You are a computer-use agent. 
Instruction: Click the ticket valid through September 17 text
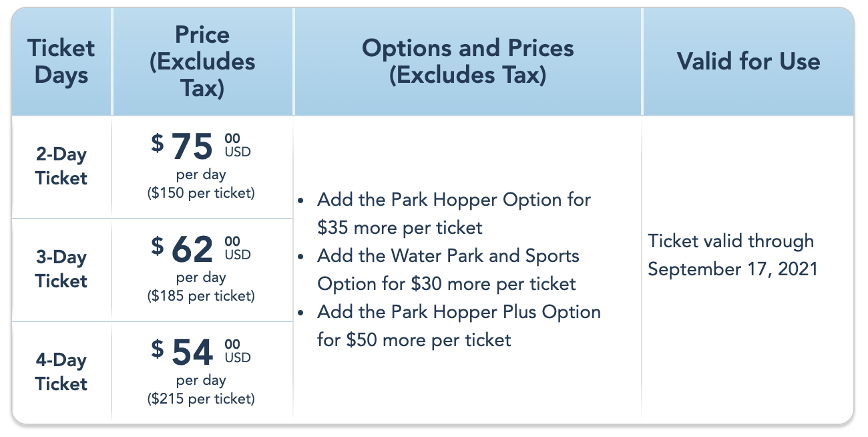(x=731, y=255)
